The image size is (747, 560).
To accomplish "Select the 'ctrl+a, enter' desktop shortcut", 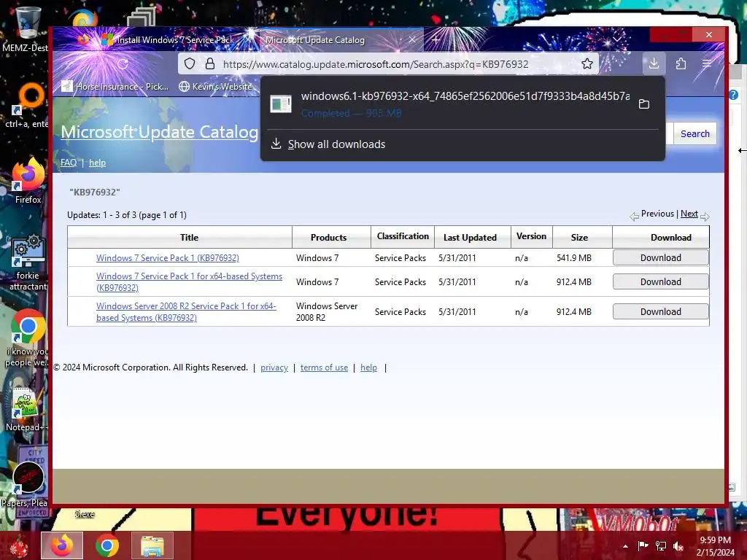I will click(27, 106).
